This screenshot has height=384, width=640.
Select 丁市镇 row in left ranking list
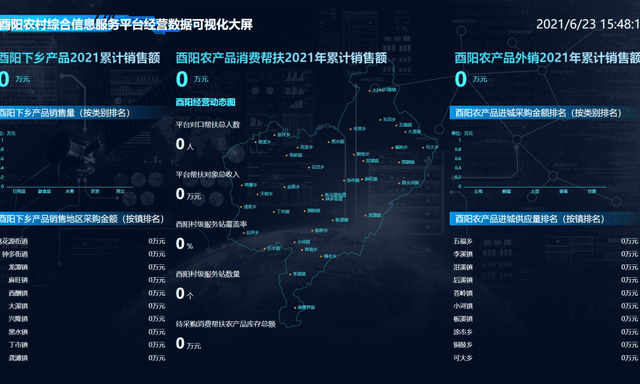[83, 345]
